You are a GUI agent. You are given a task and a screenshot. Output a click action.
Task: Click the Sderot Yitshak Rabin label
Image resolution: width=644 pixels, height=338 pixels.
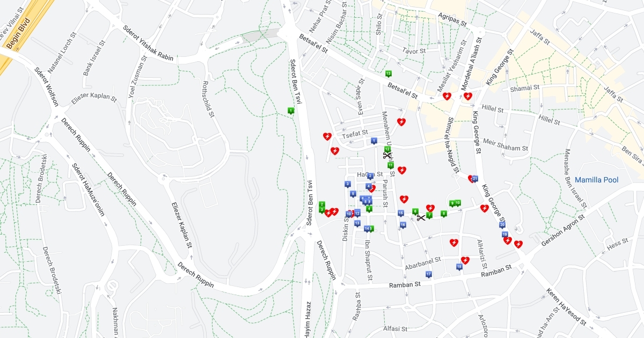click(149, 43)
